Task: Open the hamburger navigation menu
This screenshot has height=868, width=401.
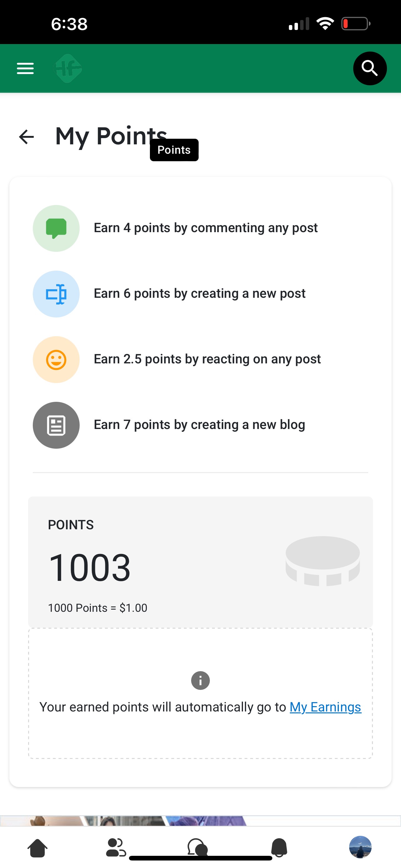Action: pos(25,68)
